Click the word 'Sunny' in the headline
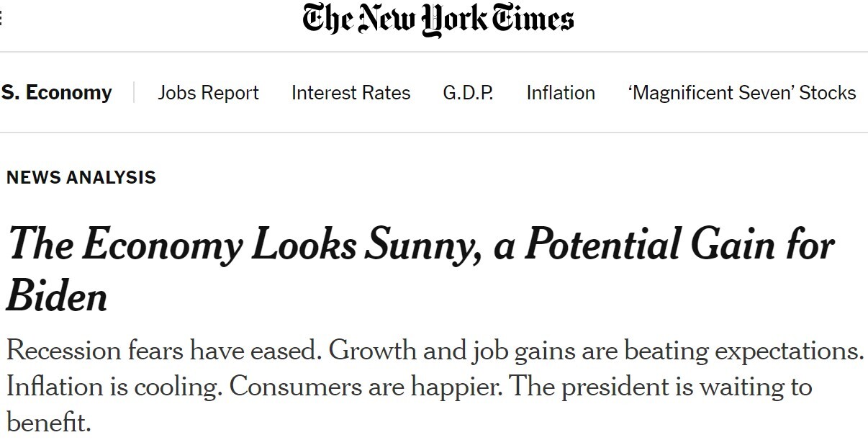 [x=424, y=246]
